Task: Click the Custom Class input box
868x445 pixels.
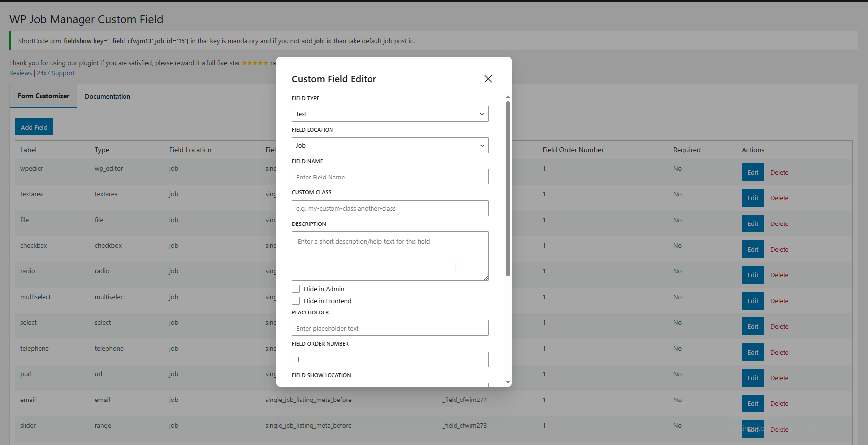Action: (390, 208)
